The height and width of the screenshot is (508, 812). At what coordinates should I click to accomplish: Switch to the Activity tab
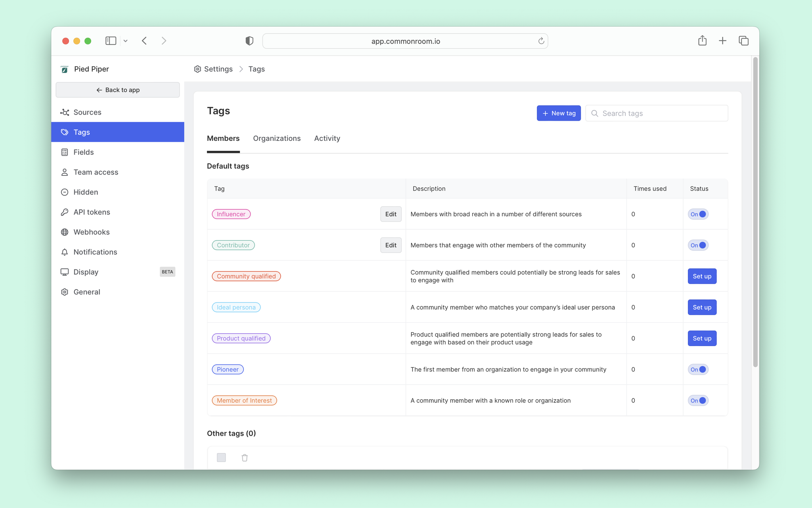[x=327, y=138]
